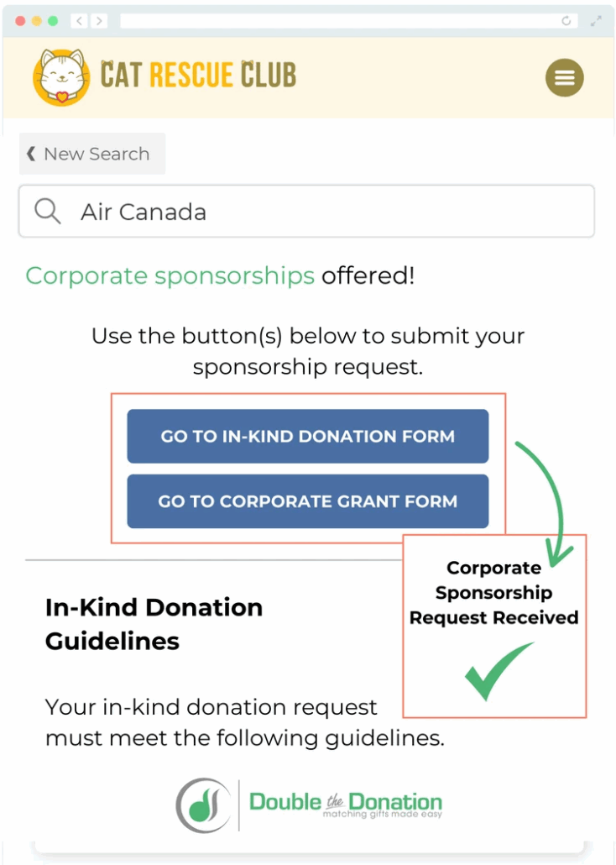Open the In-Kind Donation Form
Image resolution: width=616 pixels, height=865 pixels.
pos(307,436)
